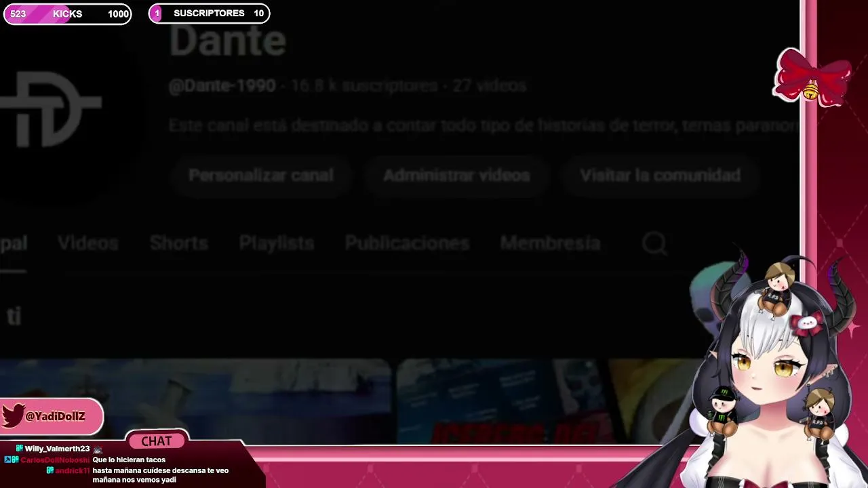The height and width of the screenshot is (488, 868).
Task: Open the Membresía tab
Action: pyautogui.click(x=550, y=243)
